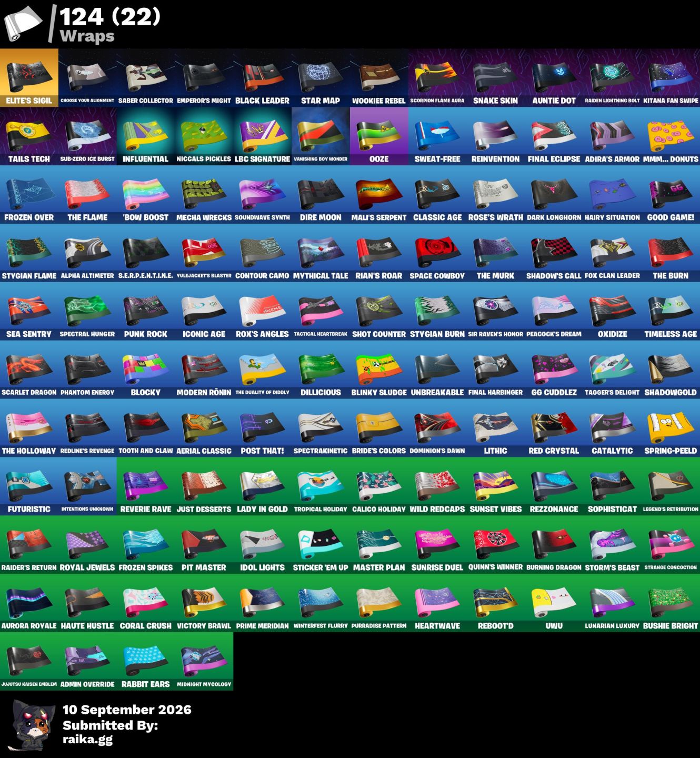Screen dimensions: 700x758
Task: Choose the Rabbit Ears wrap
Action: pyautogui.click(x=146, y=662)
